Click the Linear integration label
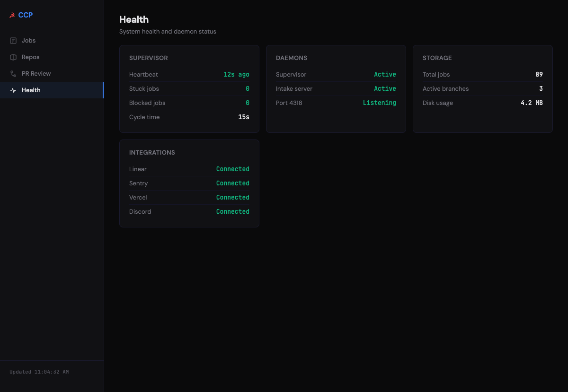 (x=138, y=169)
